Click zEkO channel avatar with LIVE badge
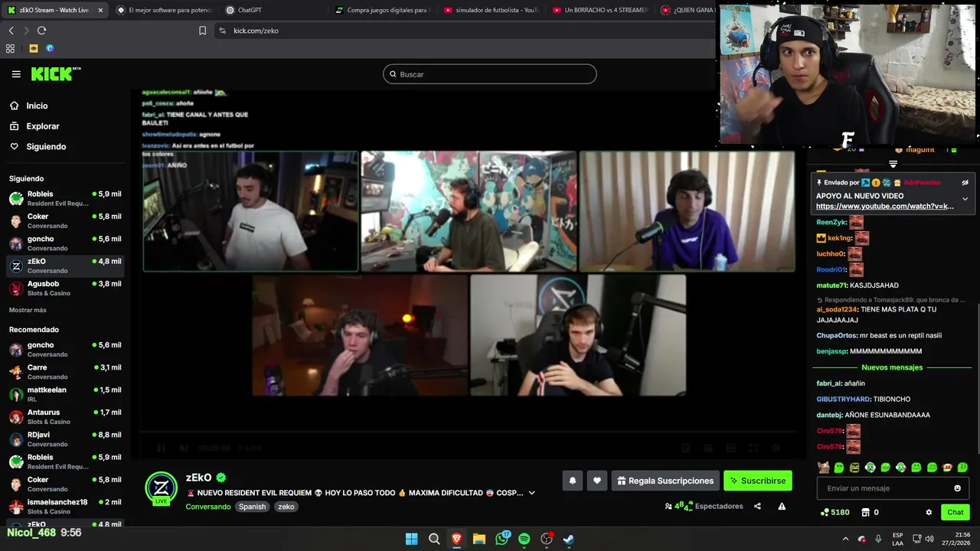980x551 pixels. tap(162, 488)
